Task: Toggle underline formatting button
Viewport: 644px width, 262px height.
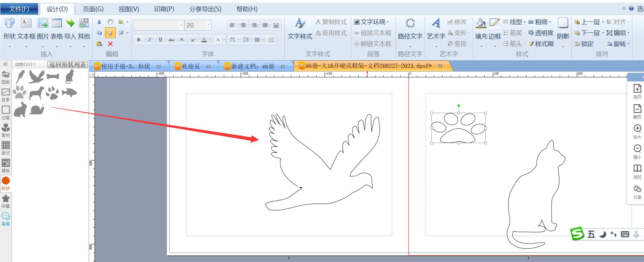Action: (160, 40)
